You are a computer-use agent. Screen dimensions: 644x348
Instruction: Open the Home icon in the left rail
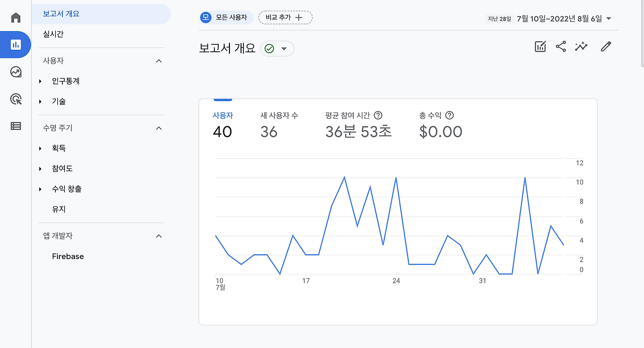point(15,17)
